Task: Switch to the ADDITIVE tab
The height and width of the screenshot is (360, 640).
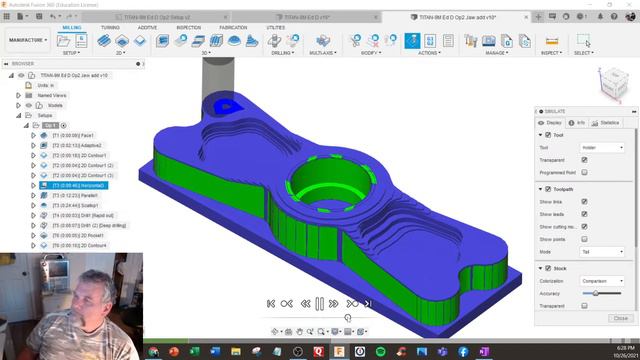Action: [147, 27]
